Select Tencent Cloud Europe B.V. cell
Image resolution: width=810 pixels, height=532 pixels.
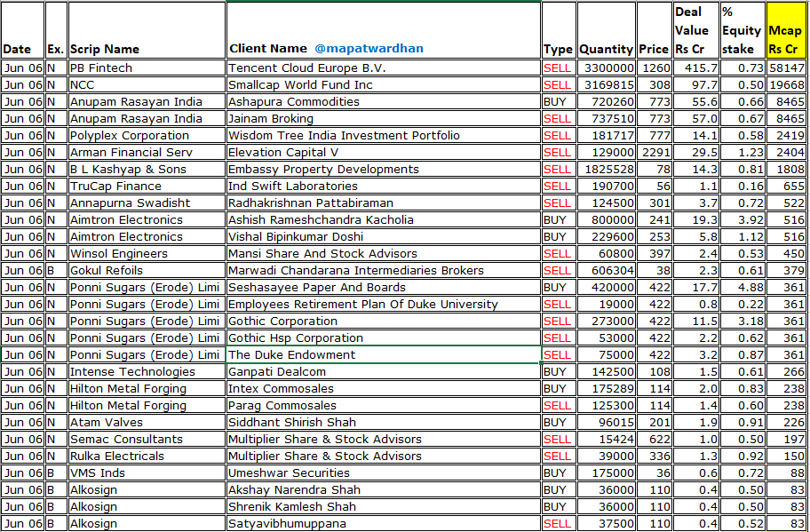click(x=384, y=68)
